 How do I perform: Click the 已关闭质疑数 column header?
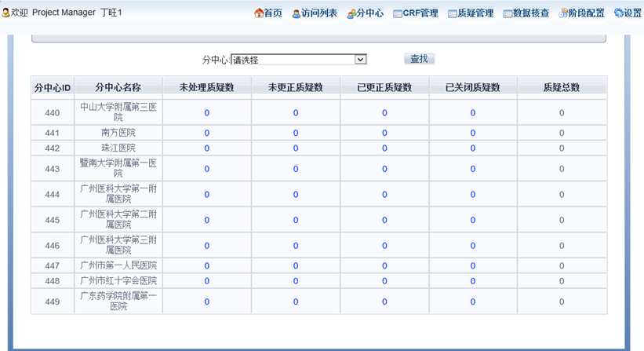tap(473, 87)
